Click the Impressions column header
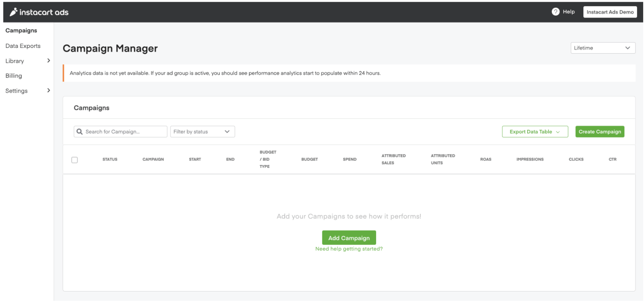This screenshot has width=644, height=303. (x=530, y=159)
